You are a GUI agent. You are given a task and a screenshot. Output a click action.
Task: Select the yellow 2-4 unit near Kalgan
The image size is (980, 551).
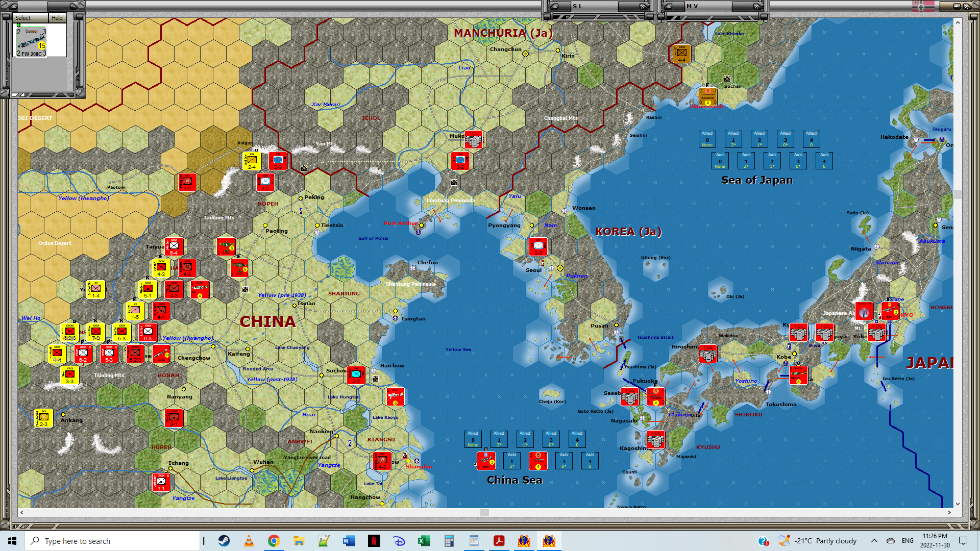pyautogui.click(x=252, y=161)
